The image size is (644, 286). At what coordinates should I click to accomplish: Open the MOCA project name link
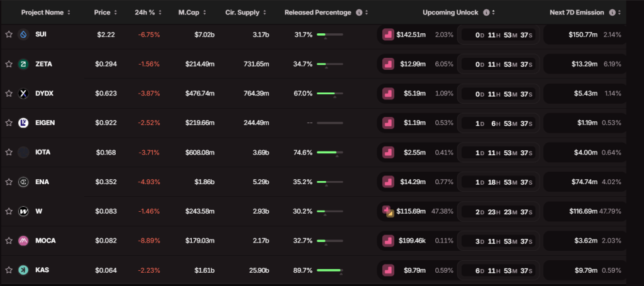tap(45, 241)
